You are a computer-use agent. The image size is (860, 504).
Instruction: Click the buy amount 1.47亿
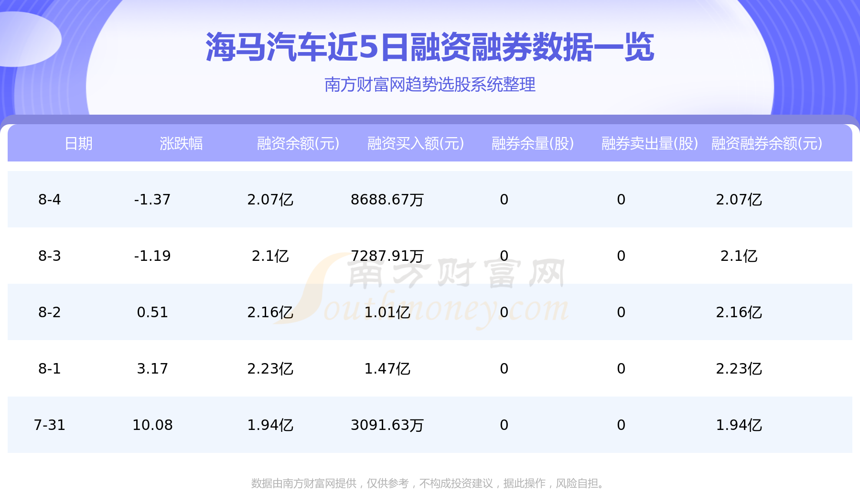[387, 368]
